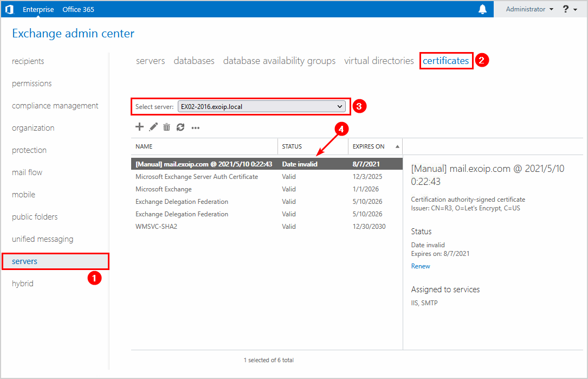Screen dimensions: 588x379
Task: Go to permissions in sidebar
Action: 32,83
